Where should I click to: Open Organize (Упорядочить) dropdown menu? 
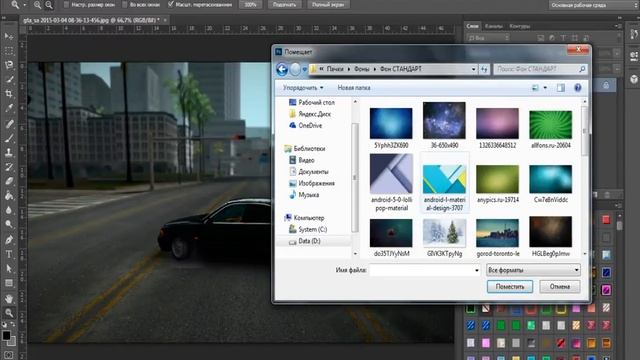[x=303, y=88]
